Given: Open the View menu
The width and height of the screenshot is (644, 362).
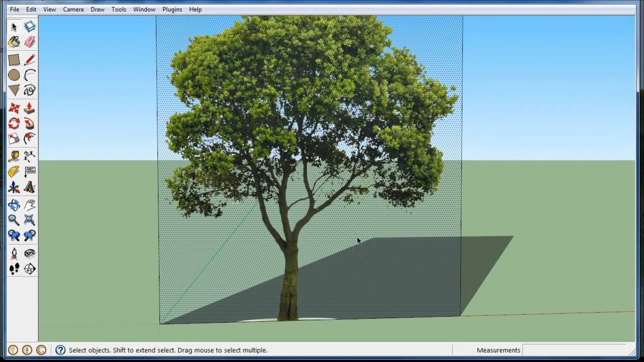Looking at the screenshot, I should [49, 9].
